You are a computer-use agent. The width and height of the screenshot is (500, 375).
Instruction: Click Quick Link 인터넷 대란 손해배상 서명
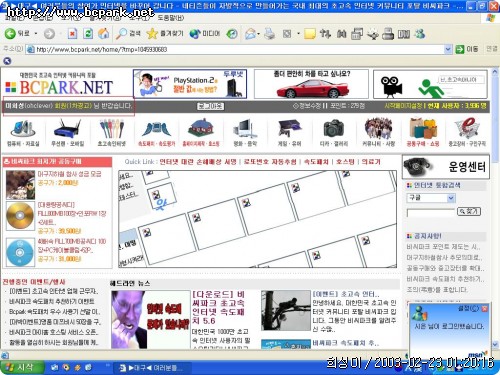tap(198, 162)
